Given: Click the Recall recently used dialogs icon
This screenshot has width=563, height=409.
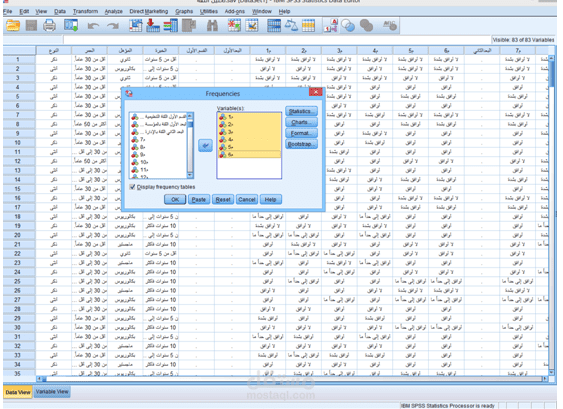Looking at the screenshot, I should pos(71,26).
